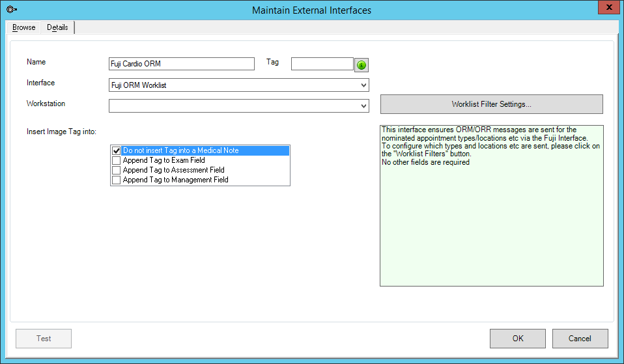Select the Details tab

[57, 27]
